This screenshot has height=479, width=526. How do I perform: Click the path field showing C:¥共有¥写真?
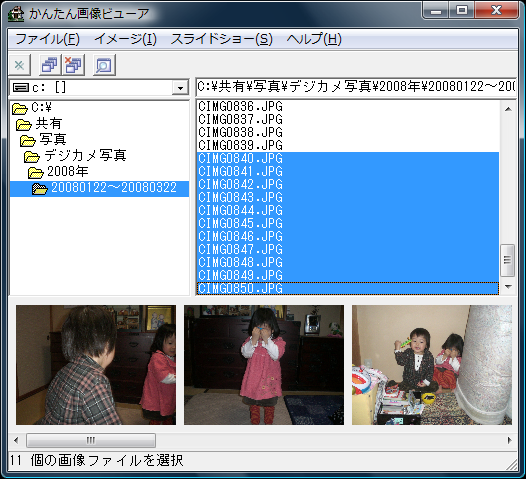[x=356, y=87]
